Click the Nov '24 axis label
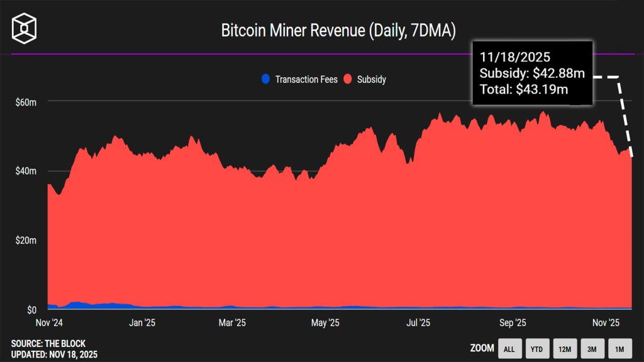Image resolution: width=644 pixels, height=362 pixels. point(48,323)
